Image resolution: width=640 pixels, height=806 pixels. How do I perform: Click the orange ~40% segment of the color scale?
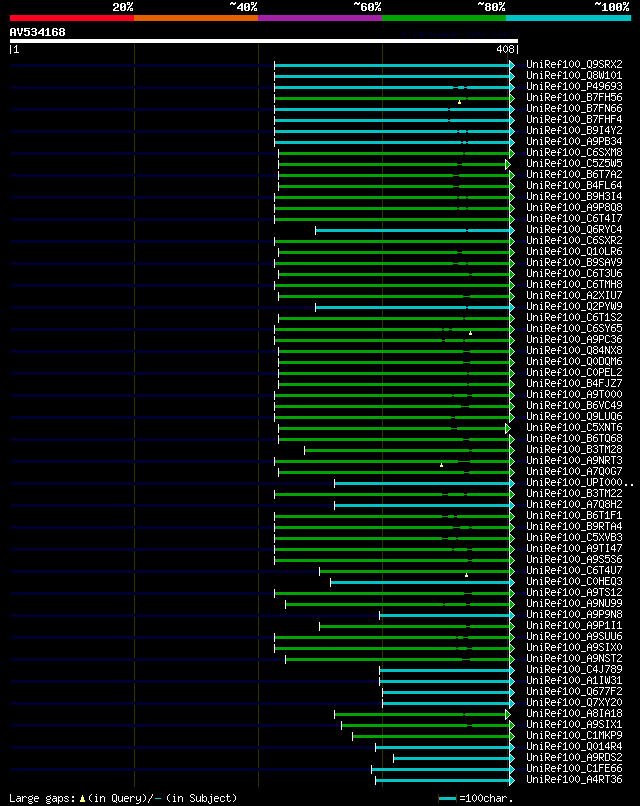click(x=196, y=18)
